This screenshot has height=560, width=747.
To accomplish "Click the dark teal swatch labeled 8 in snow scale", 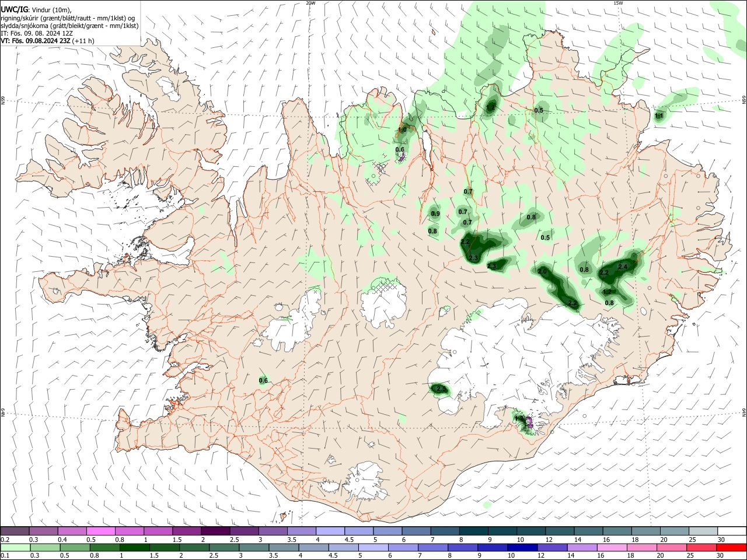I will point(474,531).
